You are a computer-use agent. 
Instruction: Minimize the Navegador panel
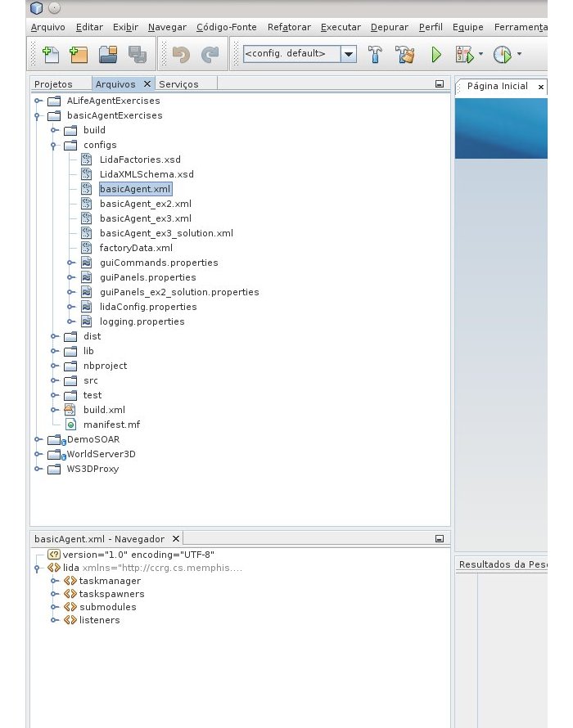tap(440, 539)
